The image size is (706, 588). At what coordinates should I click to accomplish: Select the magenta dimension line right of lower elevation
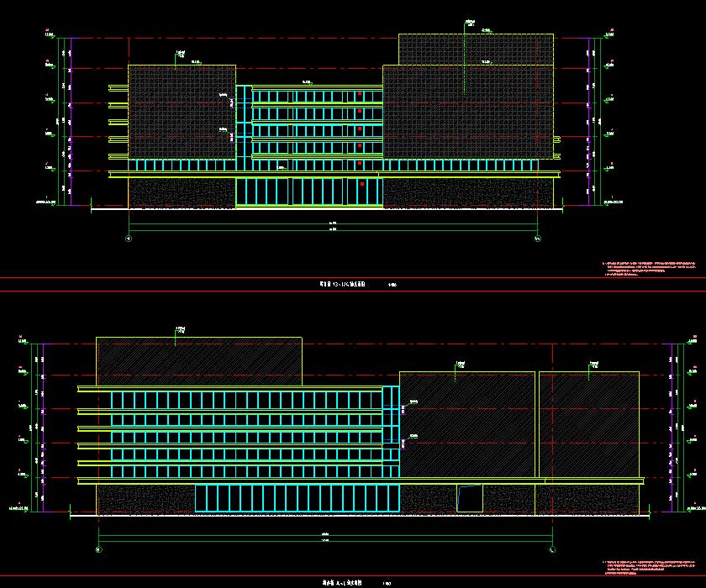(x=672, y=428)
